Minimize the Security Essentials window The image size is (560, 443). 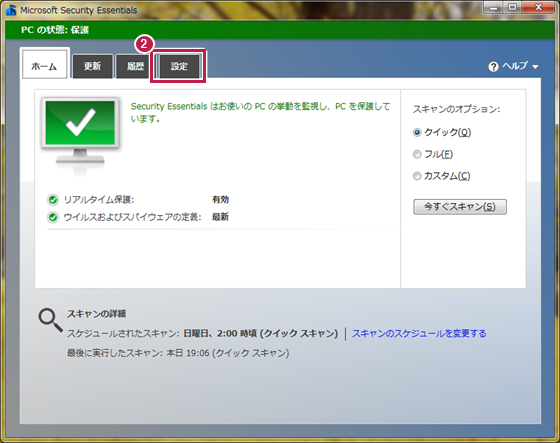[494, 8]
